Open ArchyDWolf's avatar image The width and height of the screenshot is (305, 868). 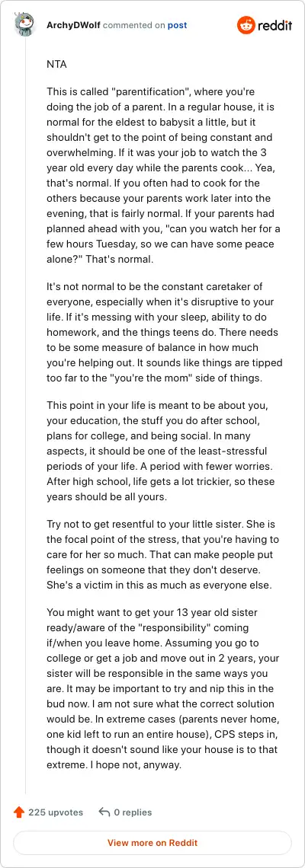pos(25,25)
